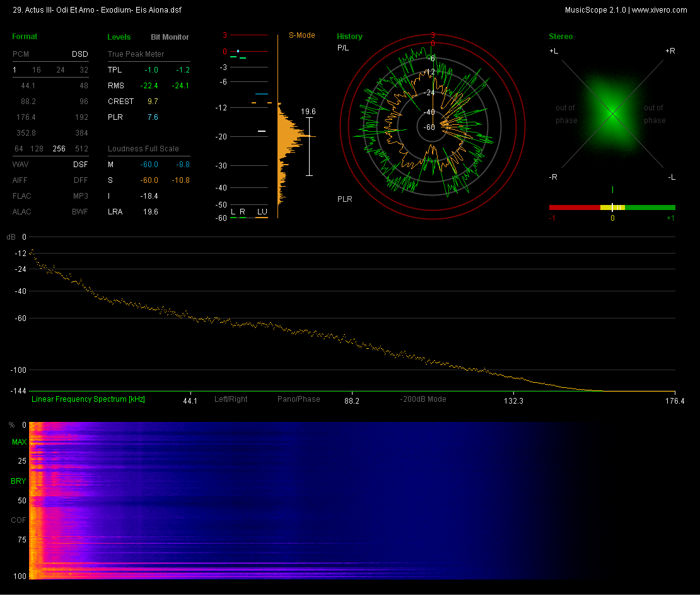
Task: Switch to the Levels panel heading
Action: [119, 37]
